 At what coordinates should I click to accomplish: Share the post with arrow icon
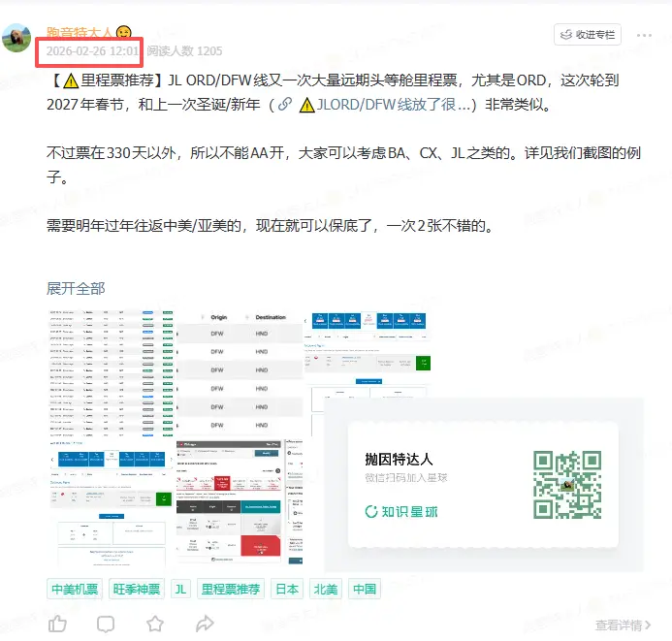coord(205,624)
